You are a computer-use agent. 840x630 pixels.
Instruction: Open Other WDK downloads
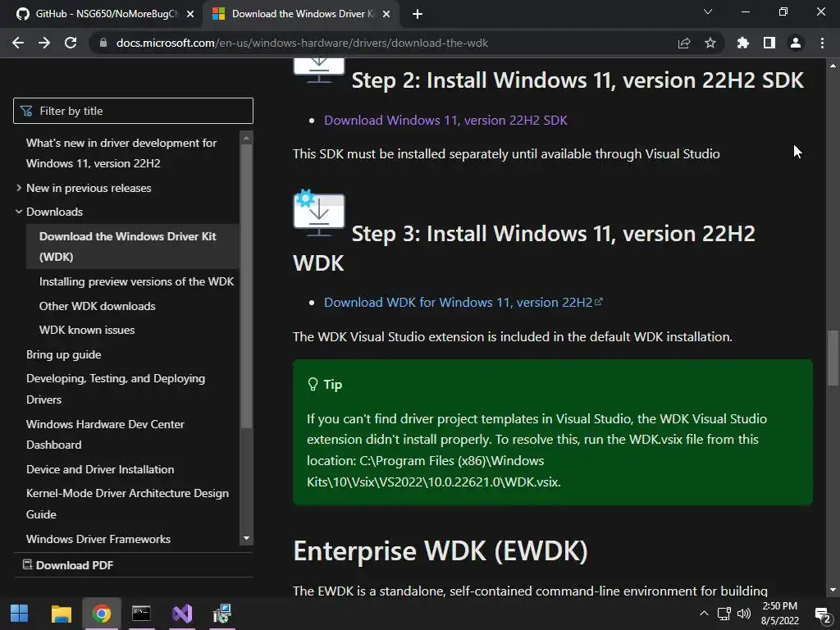coord(97,306)
